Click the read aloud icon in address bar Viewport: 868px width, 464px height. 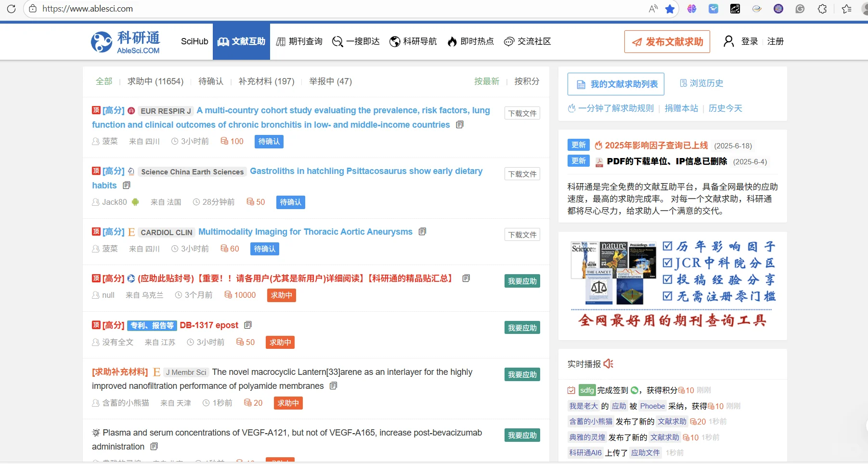click(653, 9)
